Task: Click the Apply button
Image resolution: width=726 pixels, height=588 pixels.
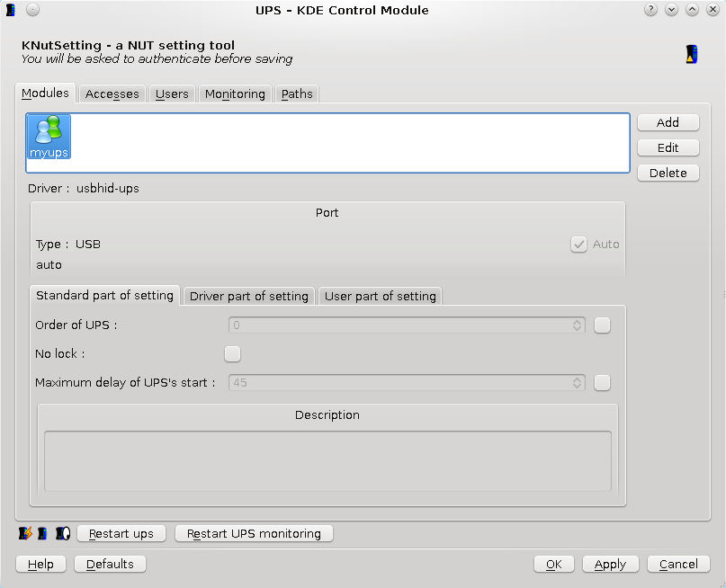Action: [610, 564]
